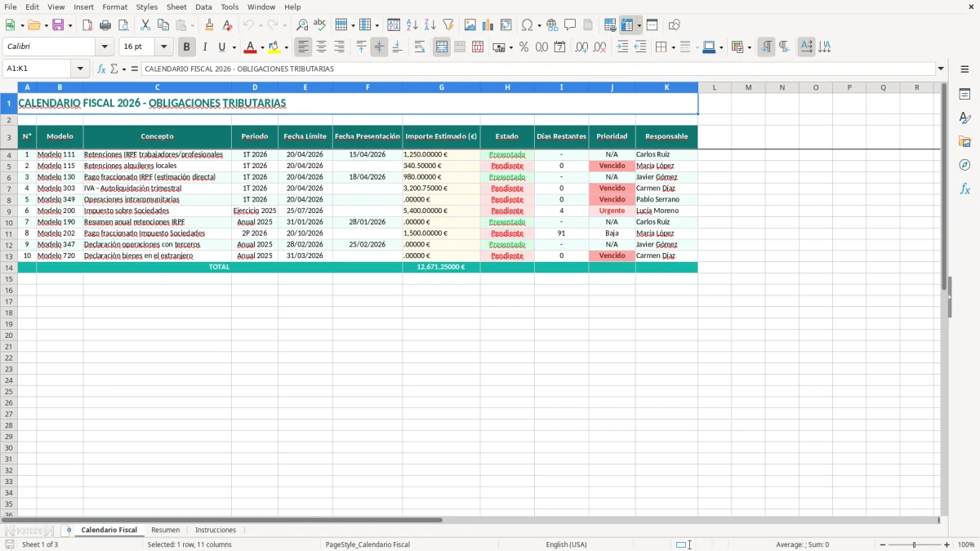Activate Clone Formatting paintbrush
The height and width of the screenshot is (551, 980).
209,25
